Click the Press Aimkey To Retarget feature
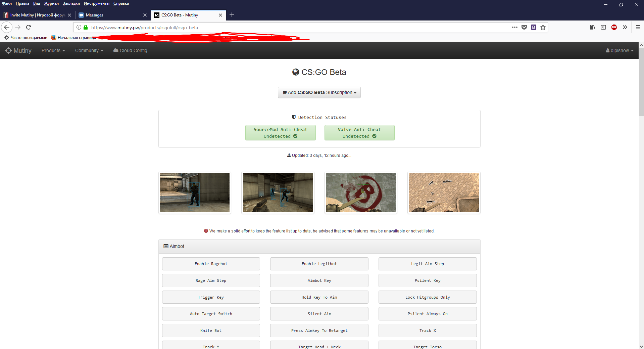644x349 pixels. [x=319, y=331]
